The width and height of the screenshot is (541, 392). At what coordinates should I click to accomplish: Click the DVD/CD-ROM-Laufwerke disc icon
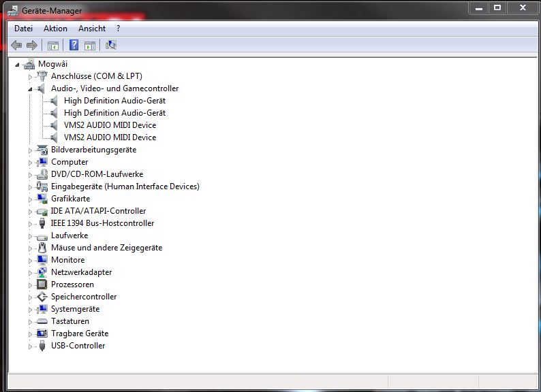(x=42, y=174)
